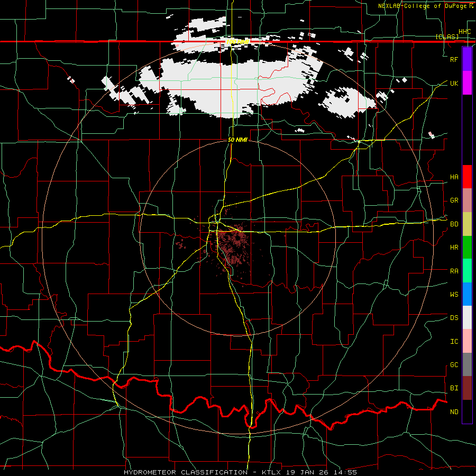Viewport: 476px width, 476px height.
Task: Select the GR legend label
Action: click(x=454, y=200)
